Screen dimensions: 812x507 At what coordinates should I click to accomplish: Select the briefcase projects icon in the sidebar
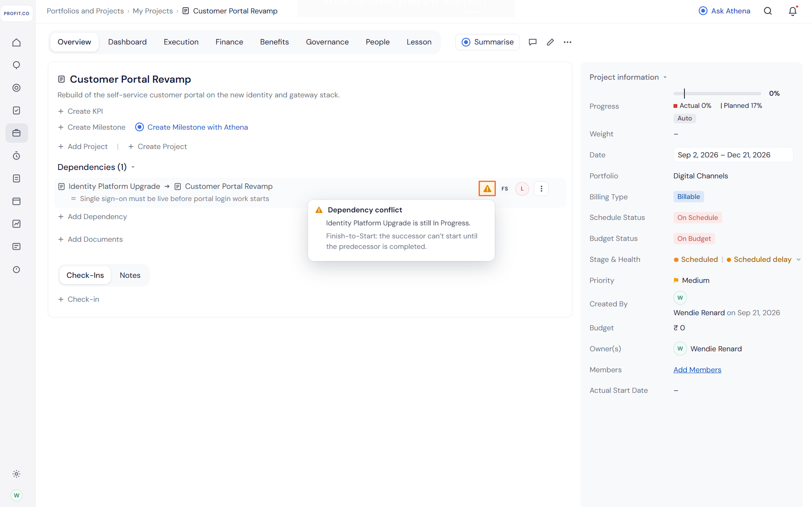tap(16, 133)
